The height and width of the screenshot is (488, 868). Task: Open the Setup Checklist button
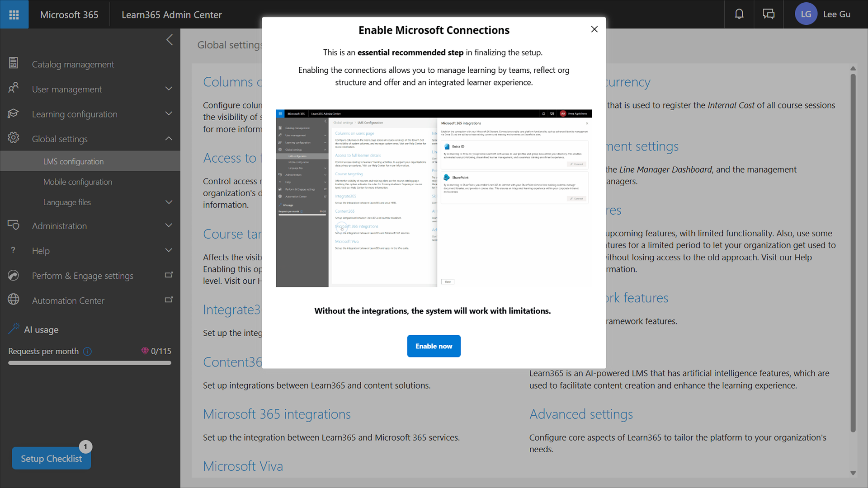tap(51, 458)
